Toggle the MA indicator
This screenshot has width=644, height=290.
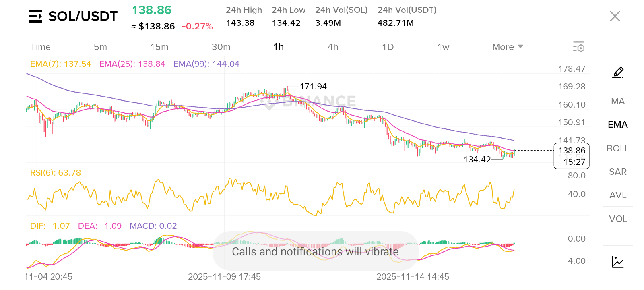click(x=618, y=101)
